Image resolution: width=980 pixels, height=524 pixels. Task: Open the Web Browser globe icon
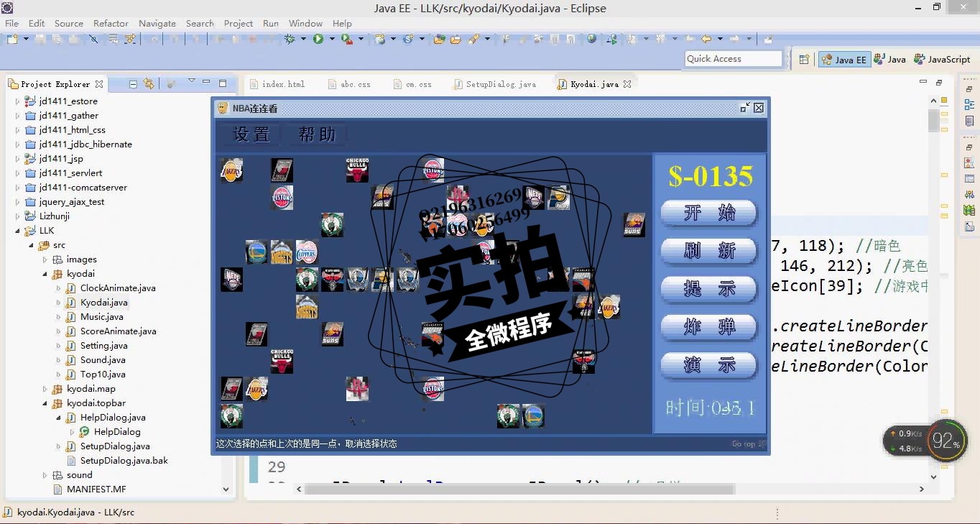point(591,40)
